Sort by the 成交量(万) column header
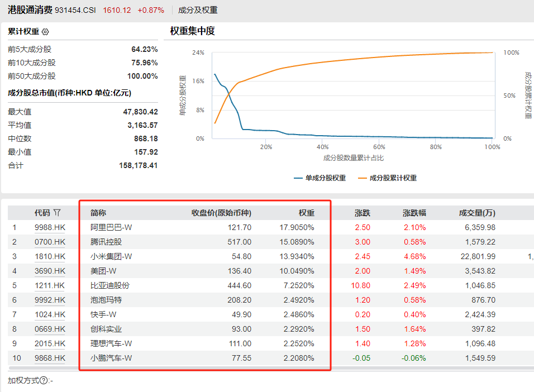 [x=477, y=213]
